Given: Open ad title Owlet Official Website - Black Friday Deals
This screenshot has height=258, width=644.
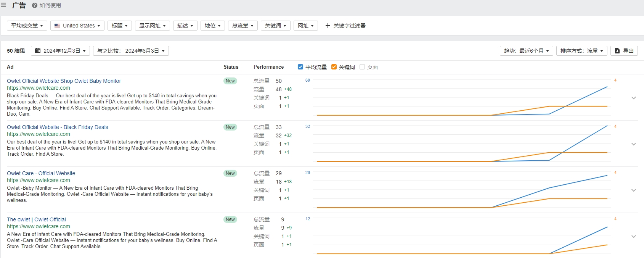Looking at the screenshot, I should (x=57, y=127).
